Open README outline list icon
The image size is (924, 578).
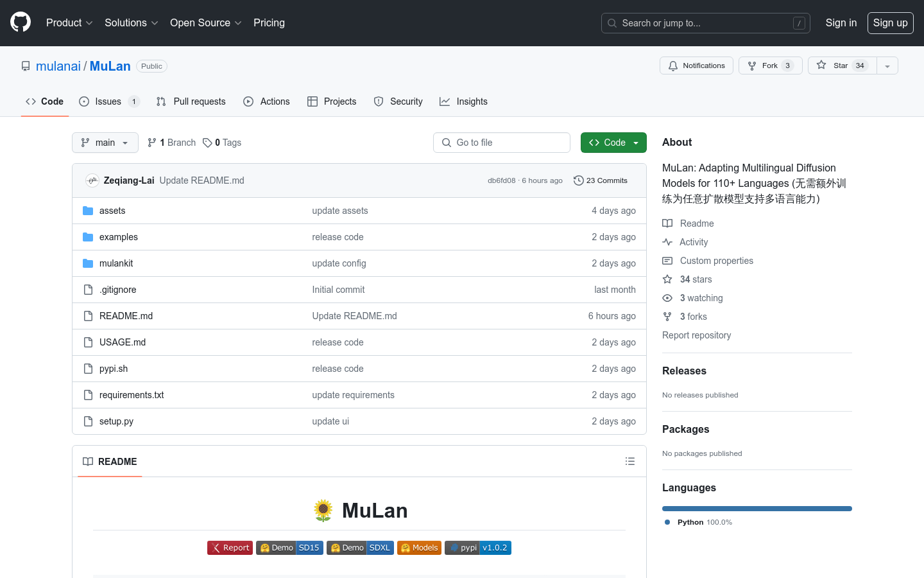pyautogui.click(x=630, y=461)
